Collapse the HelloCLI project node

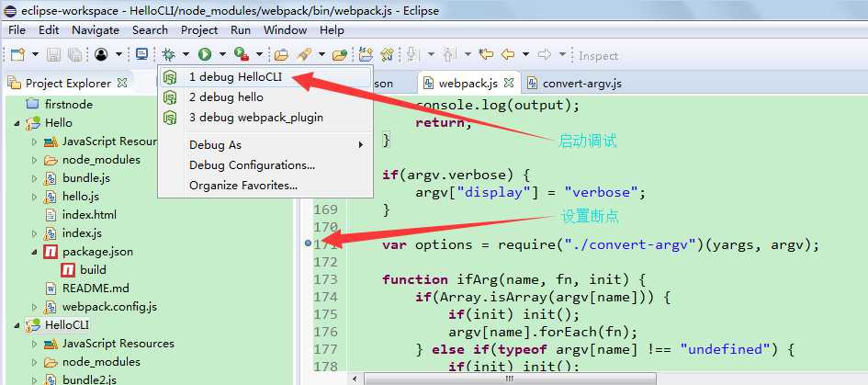pos(17,325)
